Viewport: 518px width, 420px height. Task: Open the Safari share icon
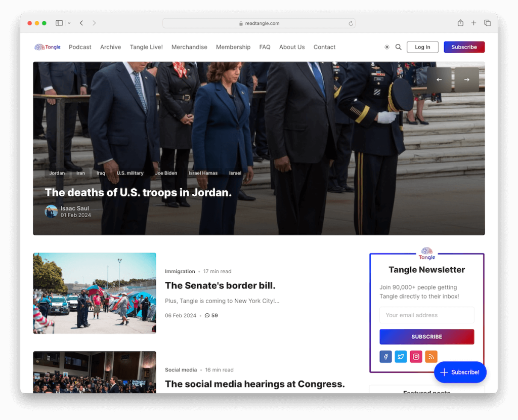tap(460, 23)
